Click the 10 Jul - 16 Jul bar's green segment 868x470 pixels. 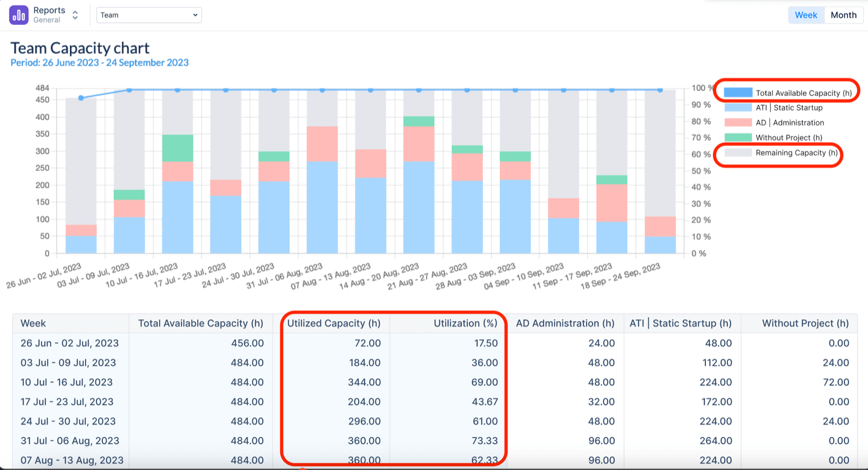coord(177,148)
